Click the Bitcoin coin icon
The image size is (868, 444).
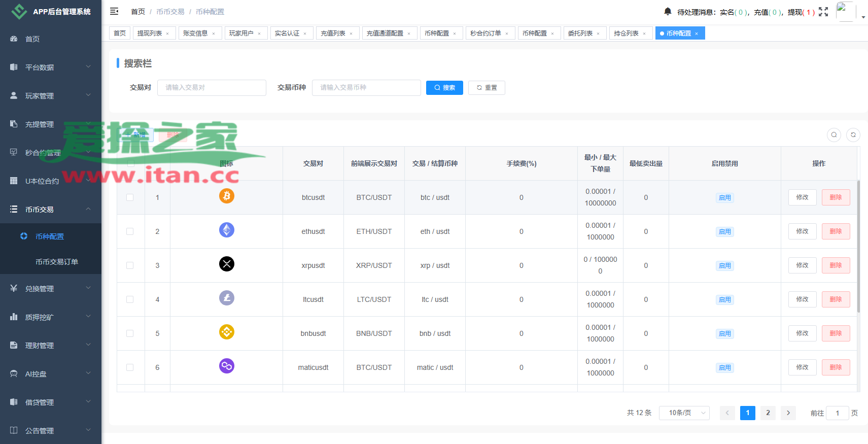click(x=227, y=196)
